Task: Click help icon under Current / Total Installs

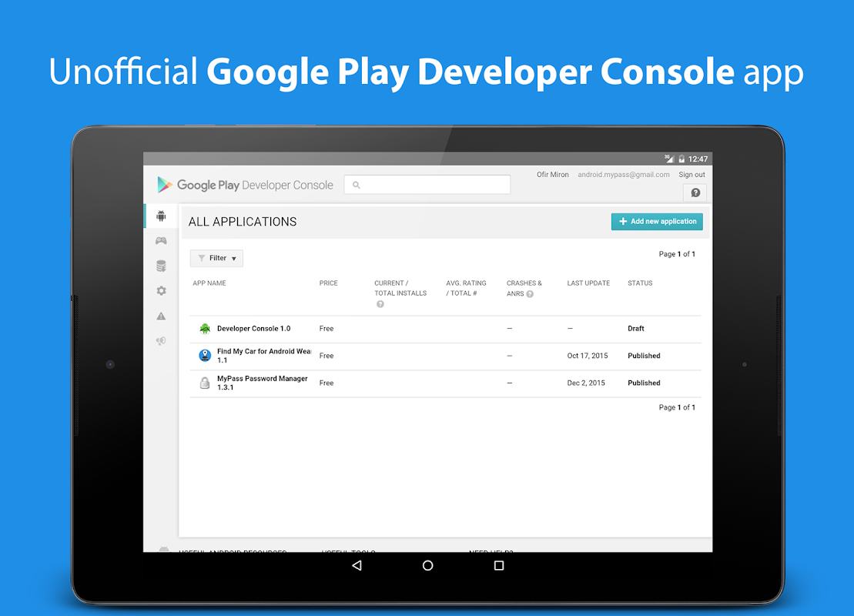Action: [x=380, y=304]
